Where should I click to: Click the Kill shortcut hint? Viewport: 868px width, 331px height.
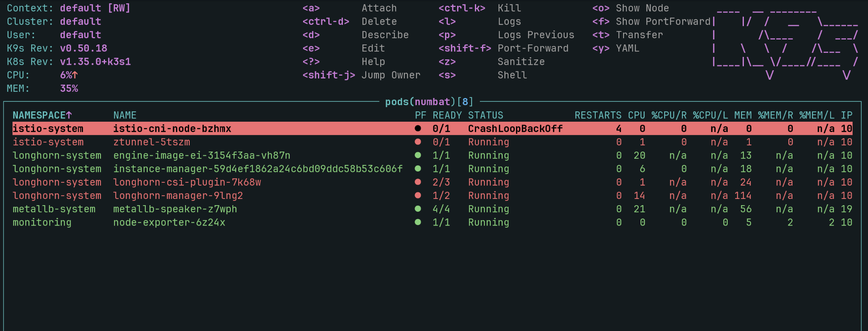(480, 8)
